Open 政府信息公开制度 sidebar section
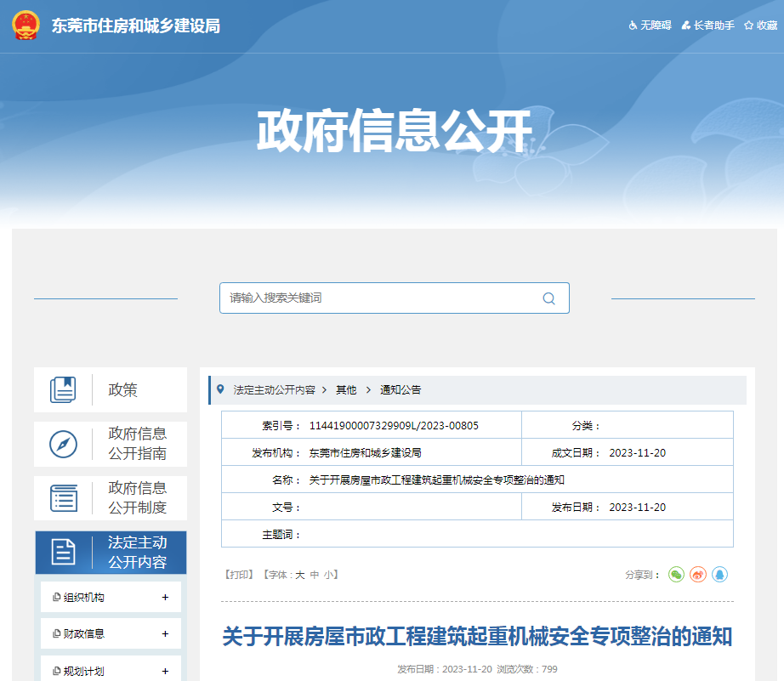 click(111, 498)
